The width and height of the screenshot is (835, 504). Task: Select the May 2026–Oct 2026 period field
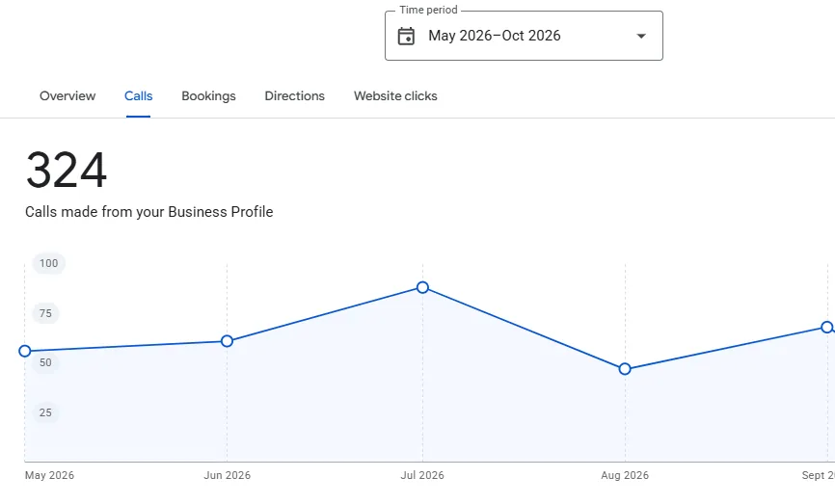click(524, 36)
